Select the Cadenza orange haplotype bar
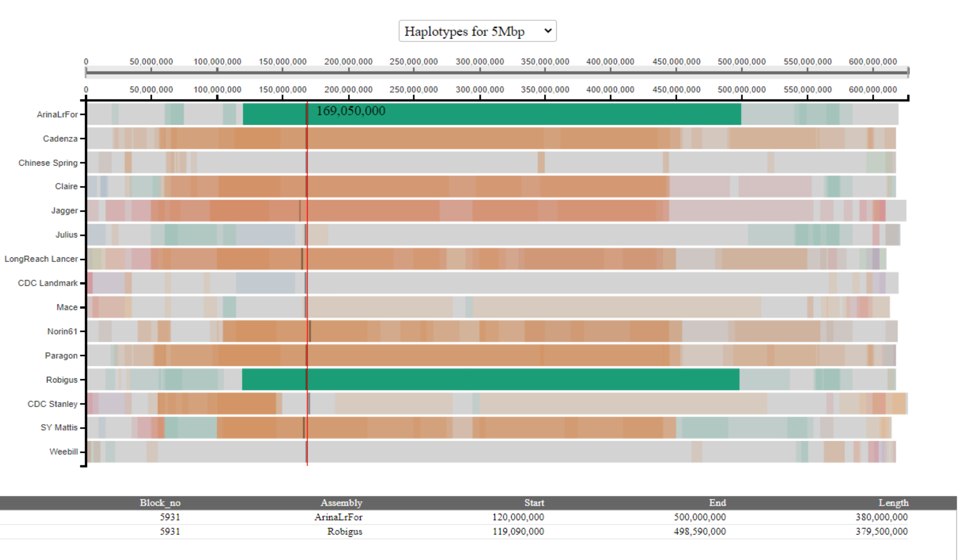The image size is (964, 560). [x=492, y=139]
